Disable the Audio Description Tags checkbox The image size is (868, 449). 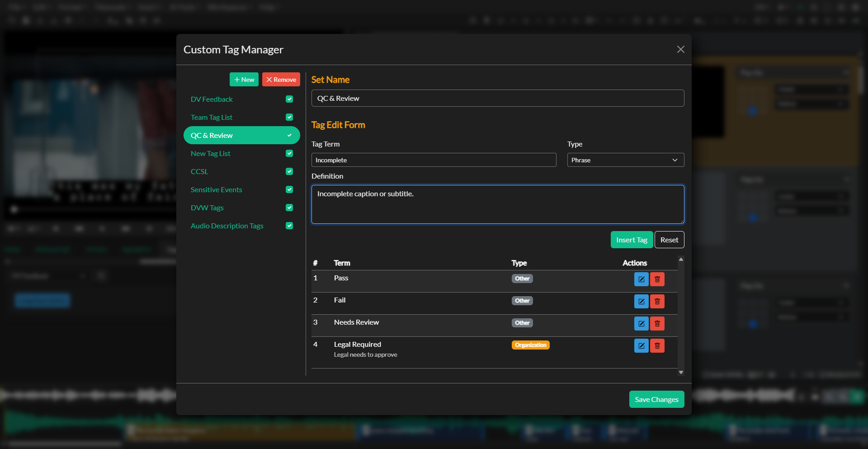coord(289,226)
